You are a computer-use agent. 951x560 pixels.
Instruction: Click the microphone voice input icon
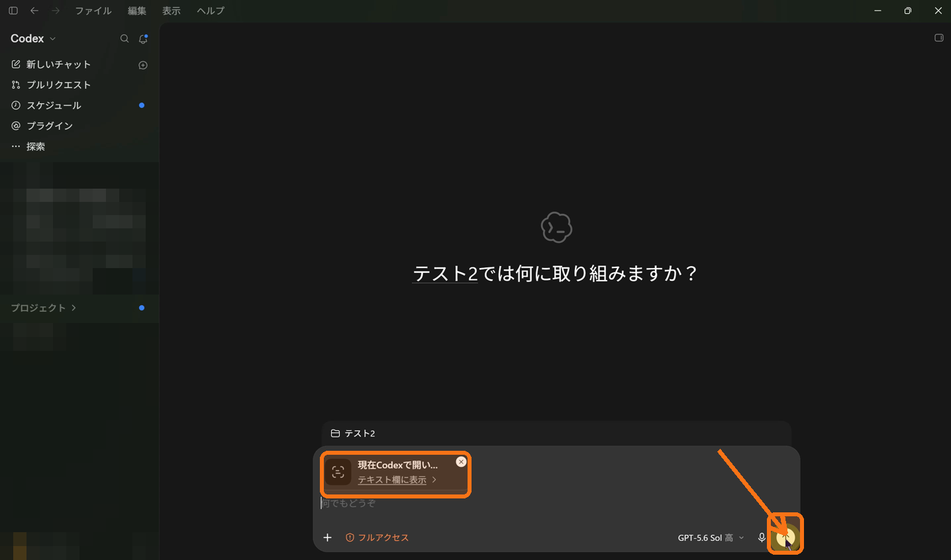click(762, 537)
